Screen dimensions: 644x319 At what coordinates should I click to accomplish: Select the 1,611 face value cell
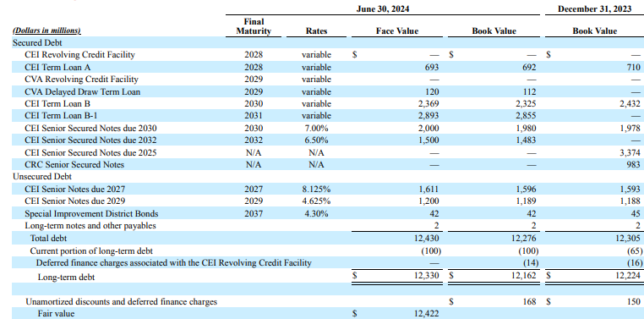coord(428,189)
